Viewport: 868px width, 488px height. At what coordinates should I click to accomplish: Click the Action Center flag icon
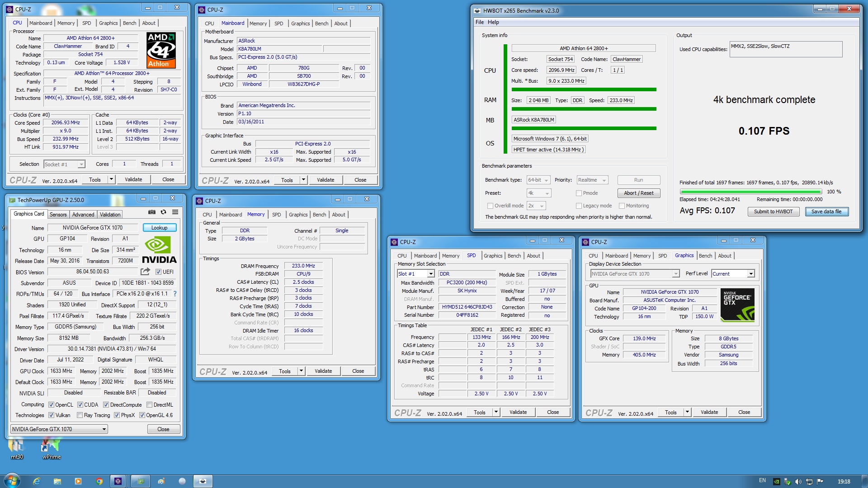tap(820, 482)
